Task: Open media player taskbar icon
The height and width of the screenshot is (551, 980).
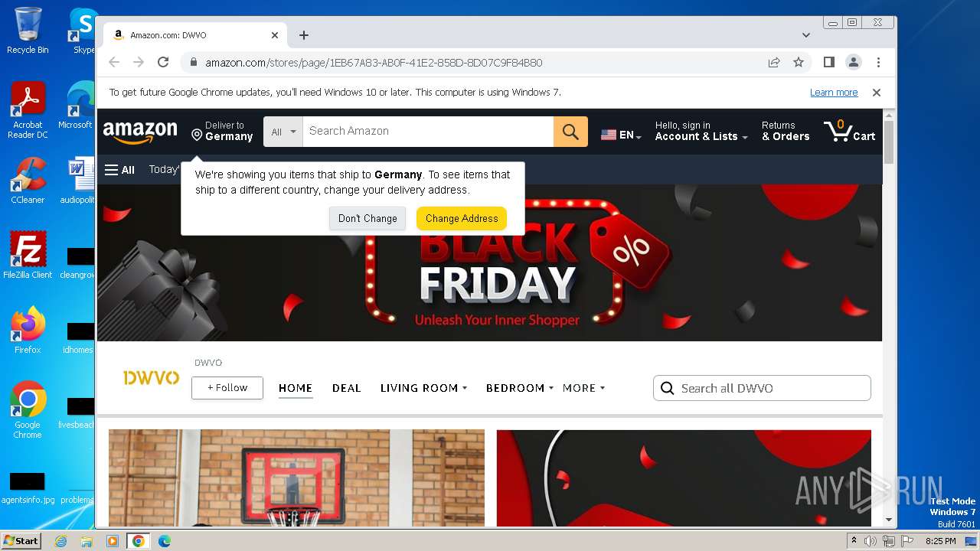Action: [x=113, y=541]
